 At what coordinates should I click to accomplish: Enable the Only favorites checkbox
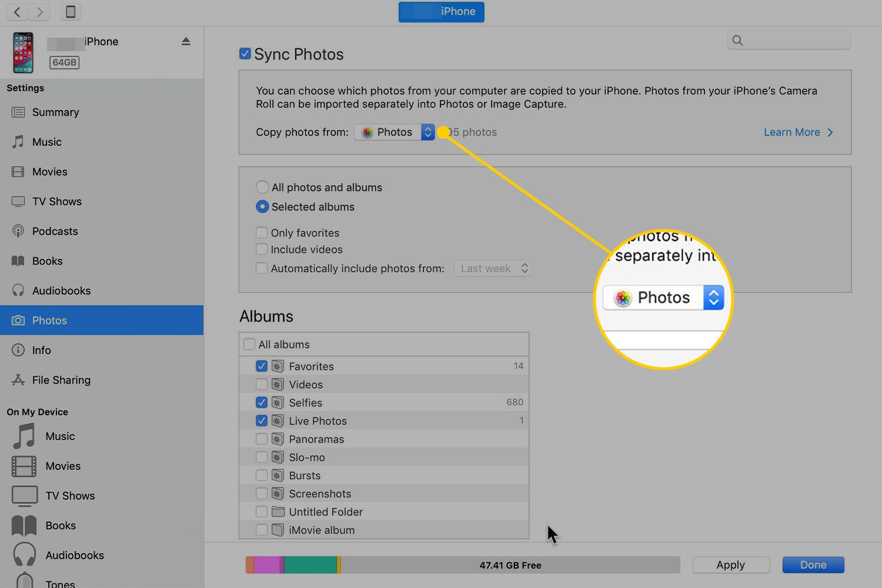[262, 232]
